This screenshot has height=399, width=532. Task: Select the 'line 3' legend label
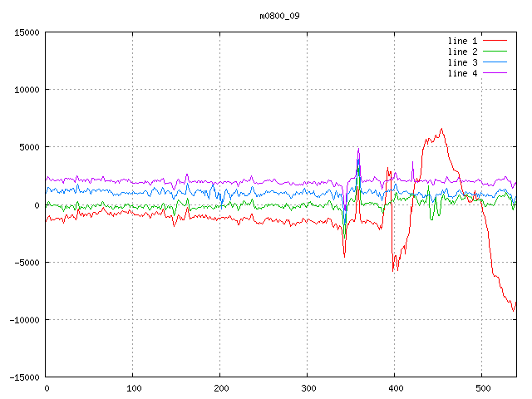tap(462, 62)
